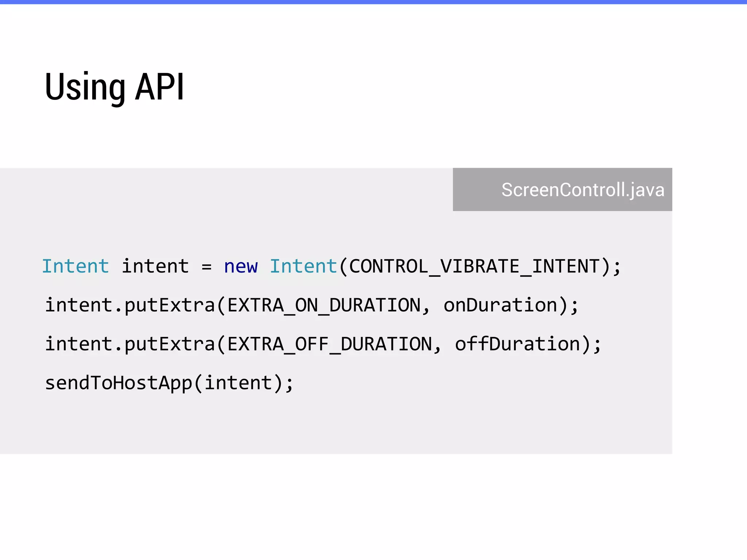
Task: Click EXTRA_OFF_DURATION in the code
Action: (330, 344)
